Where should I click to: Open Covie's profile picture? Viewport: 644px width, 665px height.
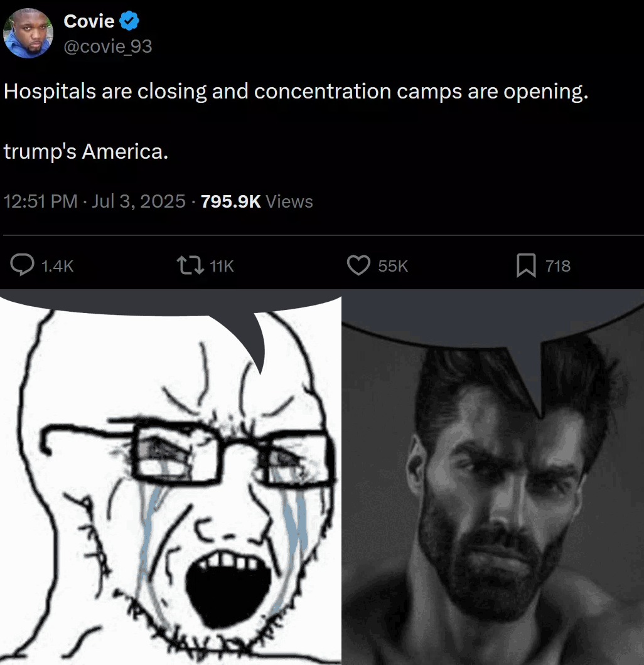pos(28,33)
